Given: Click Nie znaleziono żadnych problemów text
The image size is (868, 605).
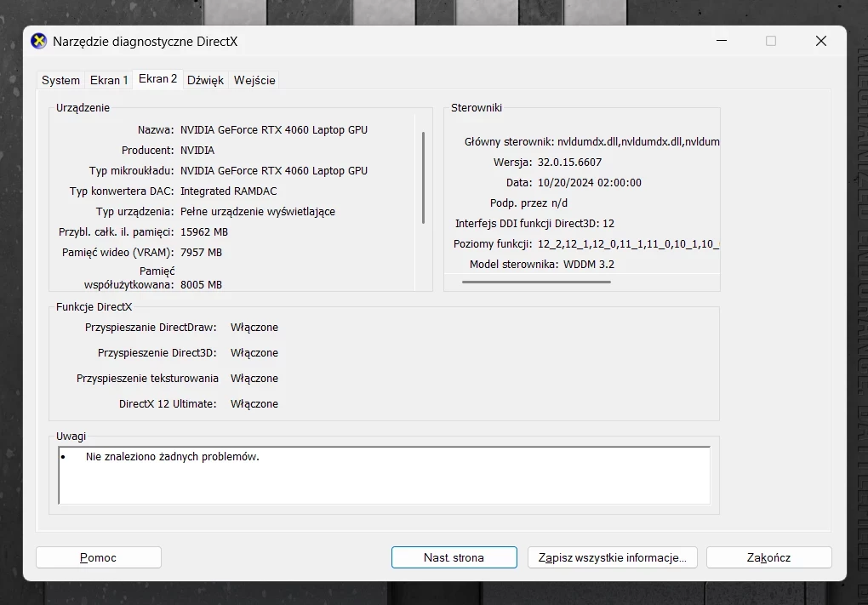Looking at the screenshot, I should point(173,457).
